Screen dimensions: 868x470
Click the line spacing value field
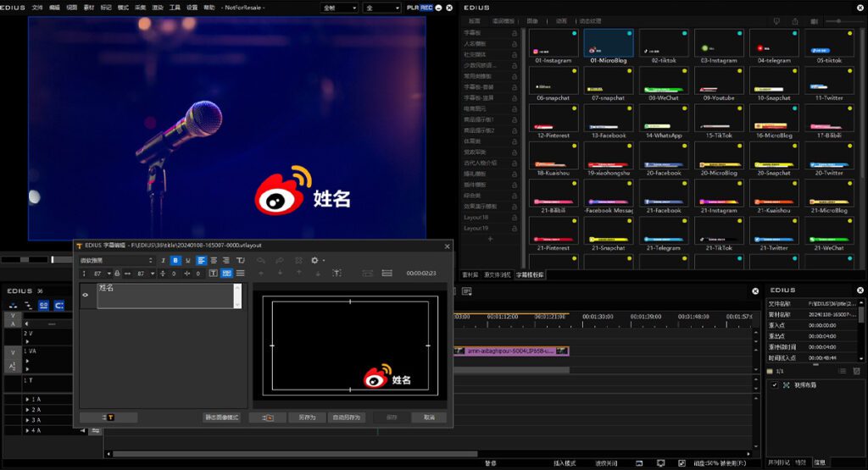point(173,274)
